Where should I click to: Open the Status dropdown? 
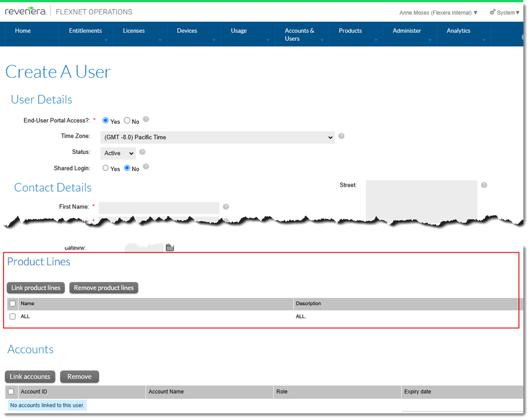pyautogui.click(x=118, y=153)
